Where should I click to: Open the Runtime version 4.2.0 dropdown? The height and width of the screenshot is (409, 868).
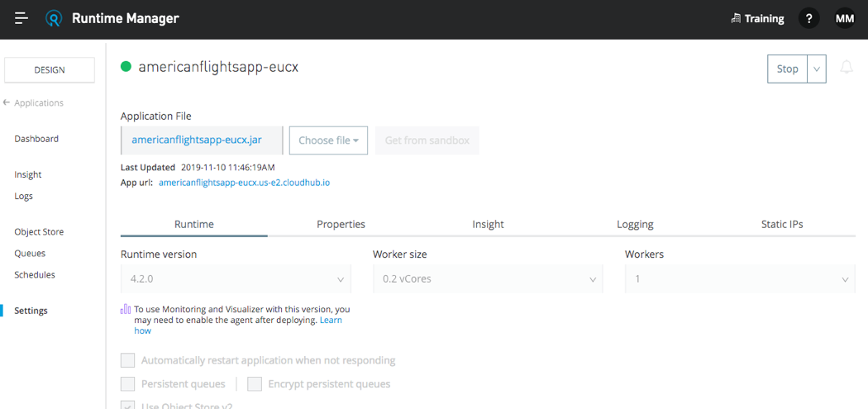236,279
